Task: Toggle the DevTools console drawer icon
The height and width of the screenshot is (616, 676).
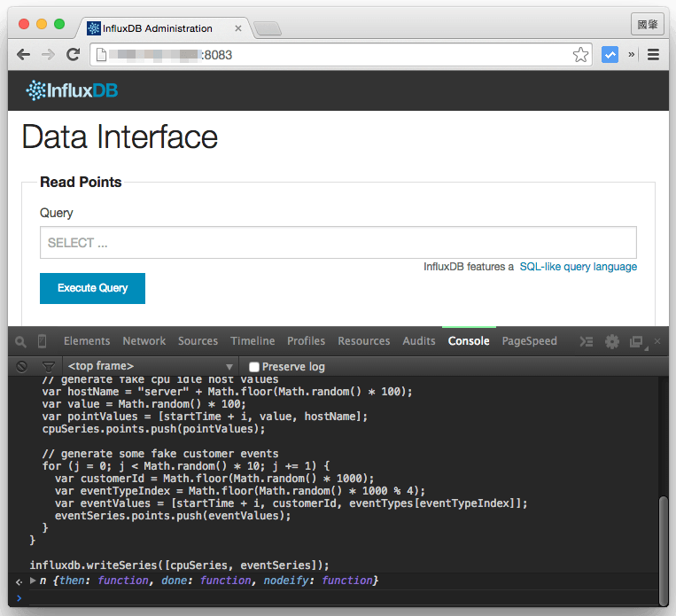Action: pyautogui.click(x=587, y=341)
